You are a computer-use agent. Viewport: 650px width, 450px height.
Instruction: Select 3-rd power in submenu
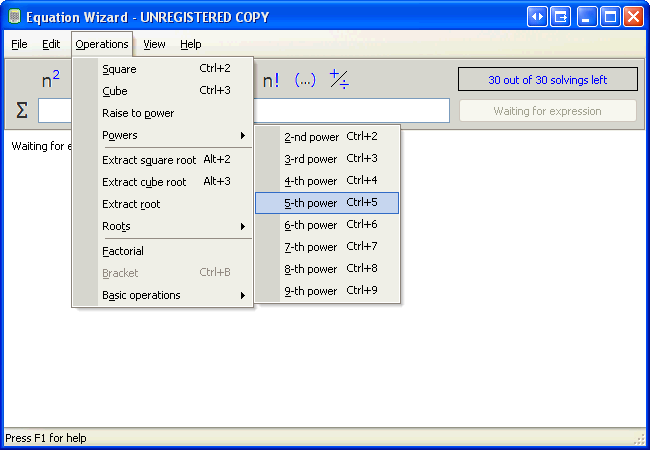[x=327, y=159]
